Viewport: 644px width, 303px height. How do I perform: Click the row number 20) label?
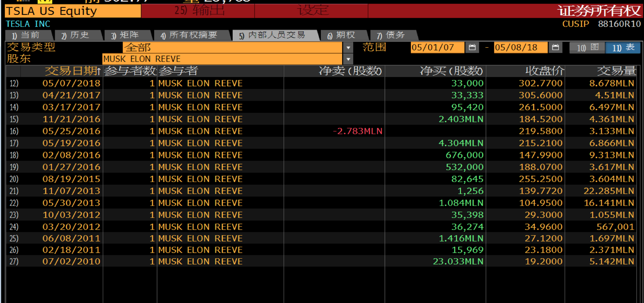click(14, 179)
